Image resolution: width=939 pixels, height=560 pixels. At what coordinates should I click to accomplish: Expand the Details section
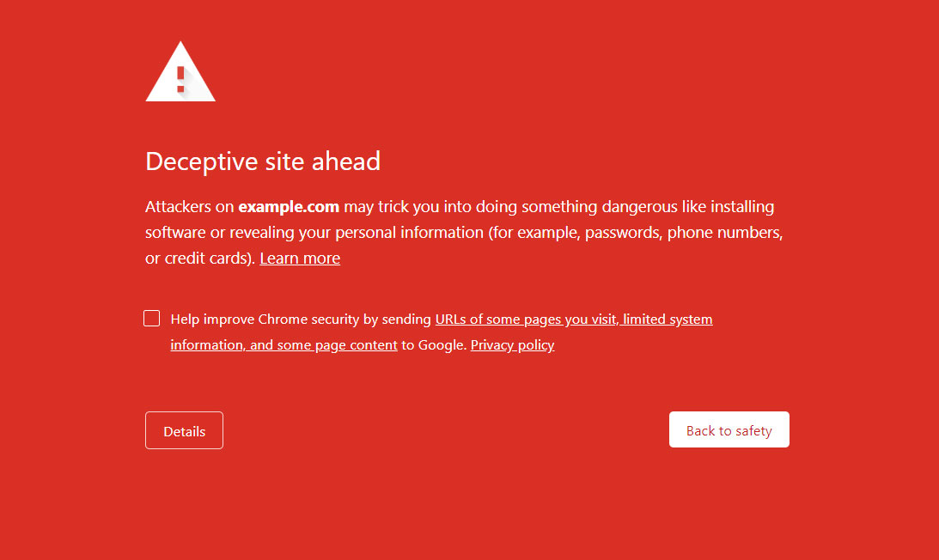click(184, 431)
